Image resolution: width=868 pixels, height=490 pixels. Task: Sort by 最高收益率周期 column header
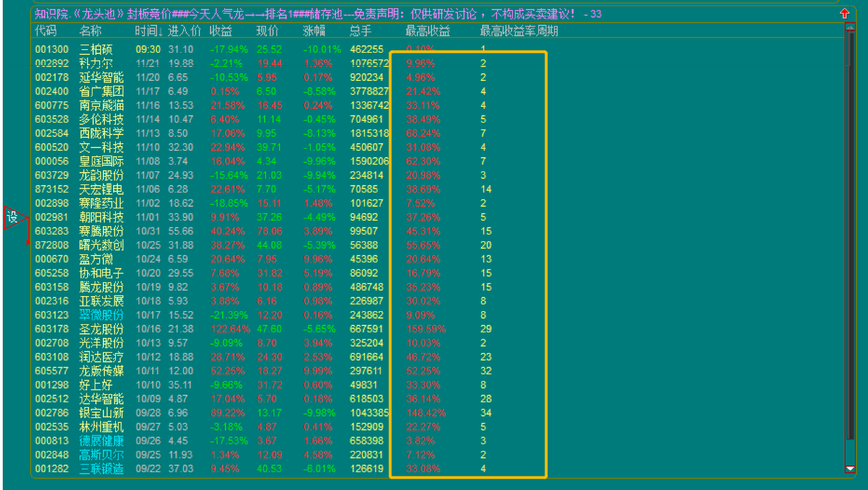click(x=519, y=31)
